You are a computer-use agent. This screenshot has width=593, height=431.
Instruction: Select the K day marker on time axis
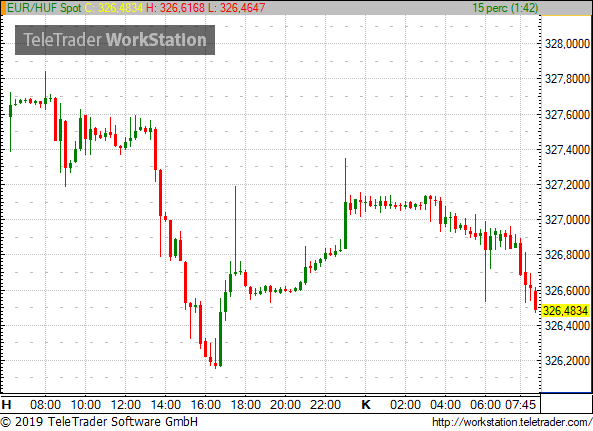click(366, 405)
